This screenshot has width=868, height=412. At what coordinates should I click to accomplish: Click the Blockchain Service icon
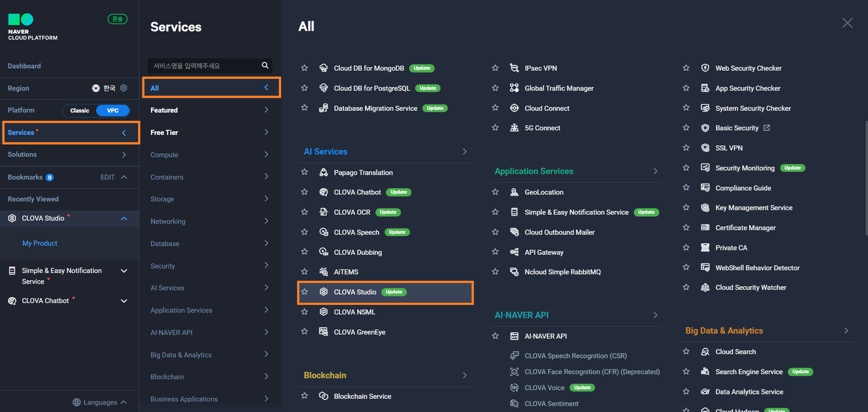[324, 396]
